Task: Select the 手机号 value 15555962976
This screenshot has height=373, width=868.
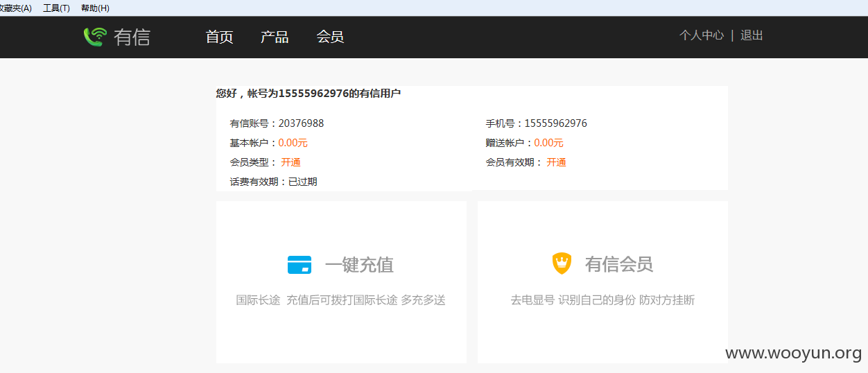Action: pos(556,123)
